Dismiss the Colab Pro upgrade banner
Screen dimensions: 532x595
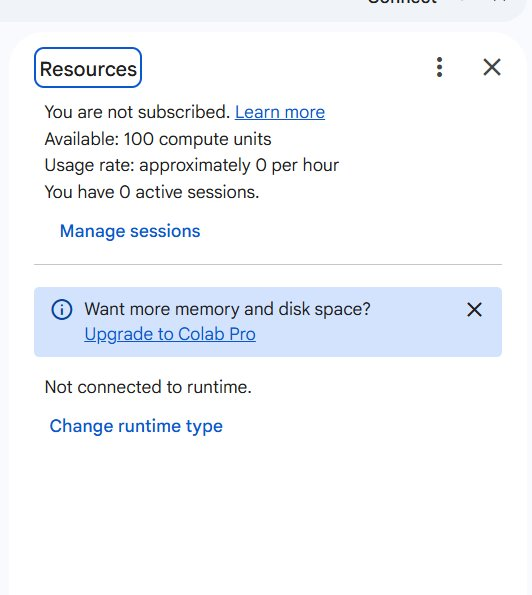point(474,310)
